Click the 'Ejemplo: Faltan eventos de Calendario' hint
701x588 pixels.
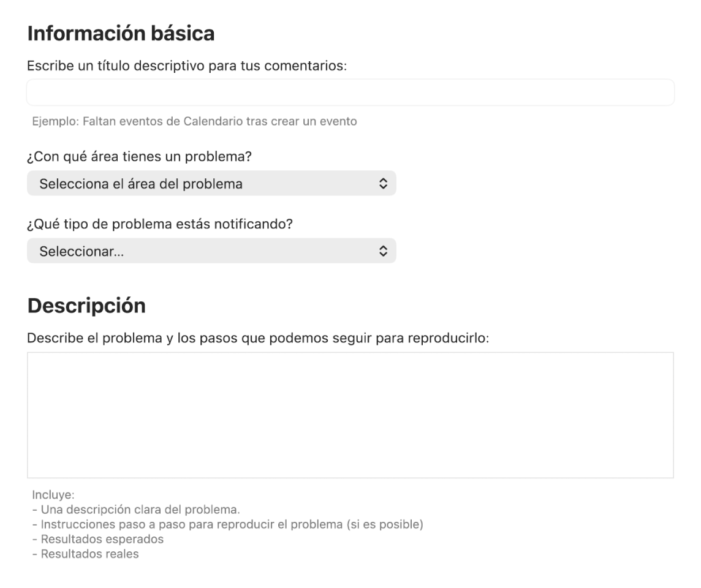click(x=194, y=121)
